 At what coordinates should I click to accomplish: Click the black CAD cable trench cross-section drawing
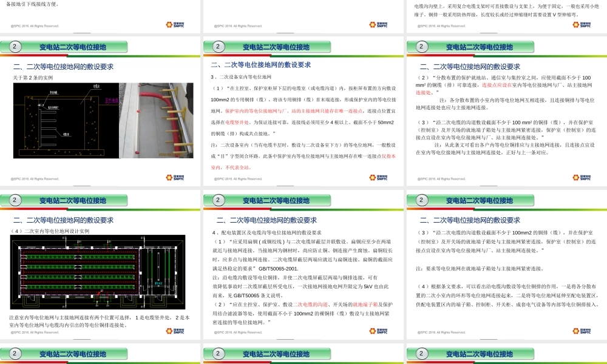coord(66,120)
